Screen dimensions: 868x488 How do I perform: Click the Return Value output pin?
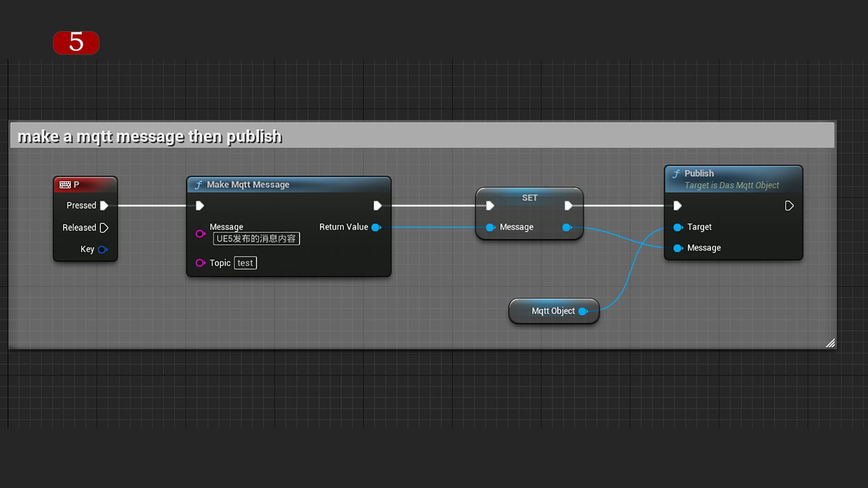376,227
